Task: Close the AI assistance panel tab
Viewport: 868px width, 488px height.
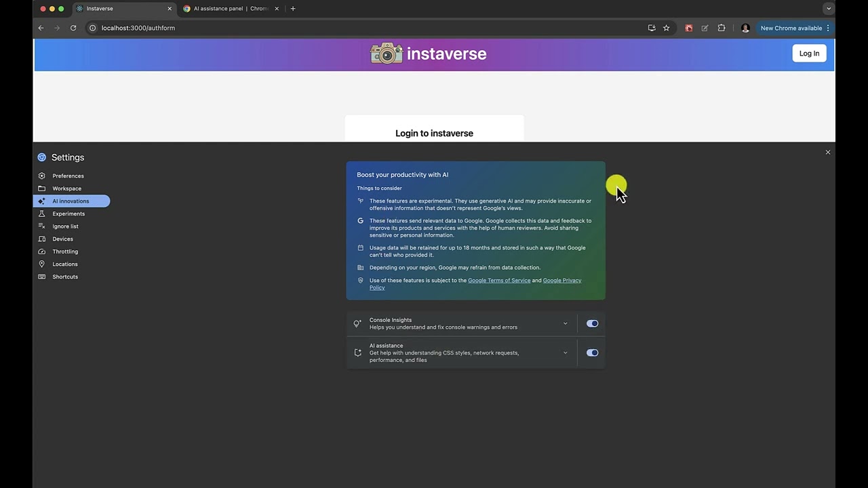Action: point(277,9)
